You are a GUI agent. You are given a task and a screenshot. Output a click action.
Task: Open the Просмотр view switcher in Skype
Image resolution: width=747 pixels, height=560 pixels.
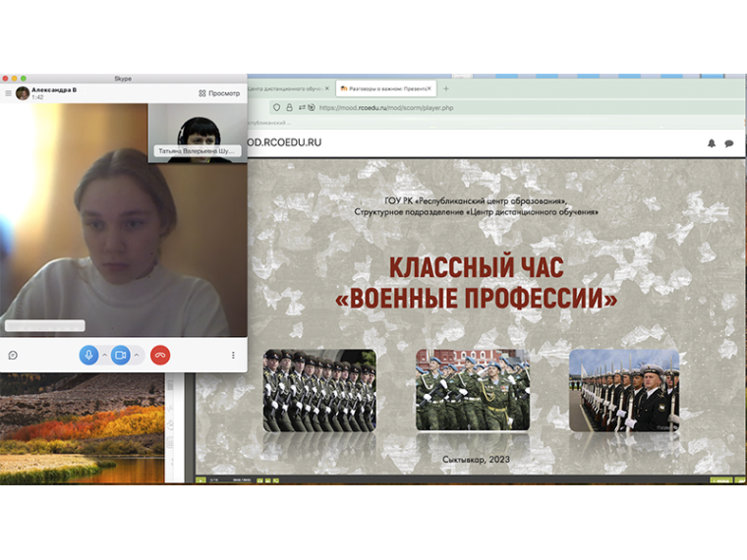click(219, 93)
